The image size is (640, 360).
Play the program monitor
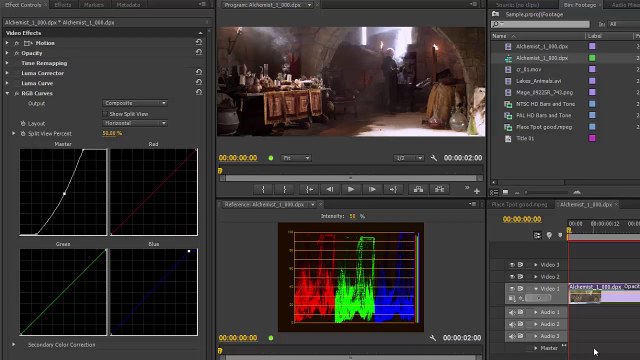click(x=351, y=189)
